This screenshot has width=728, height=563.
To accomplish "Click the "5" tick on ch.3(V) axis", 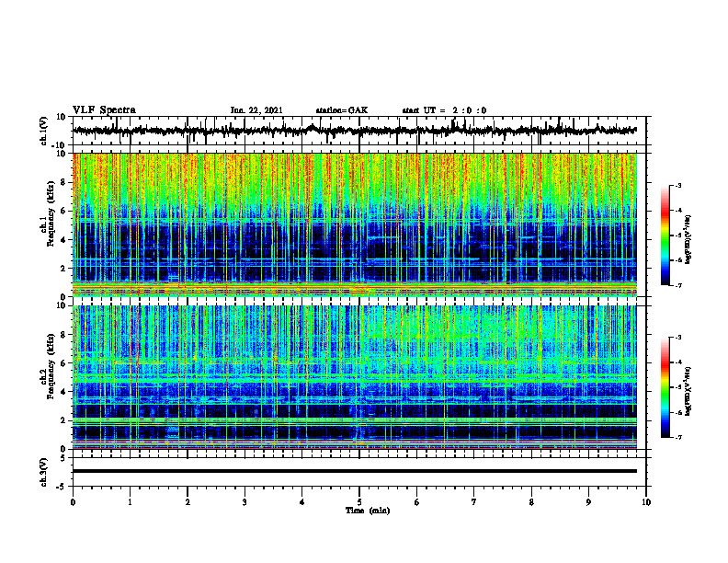I will (x=63, y=457).
